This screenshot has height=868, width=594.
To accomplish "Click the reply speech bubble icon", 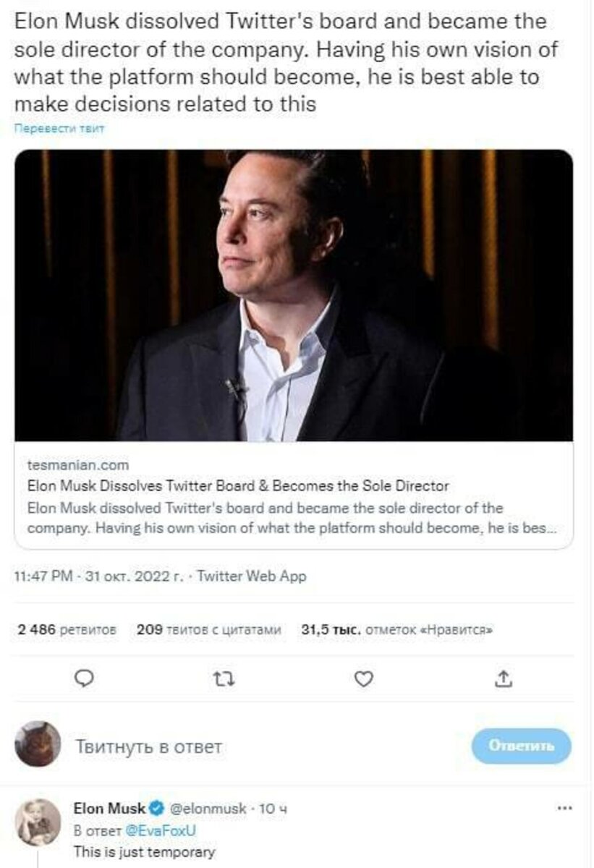I will [x=85, y=678].
